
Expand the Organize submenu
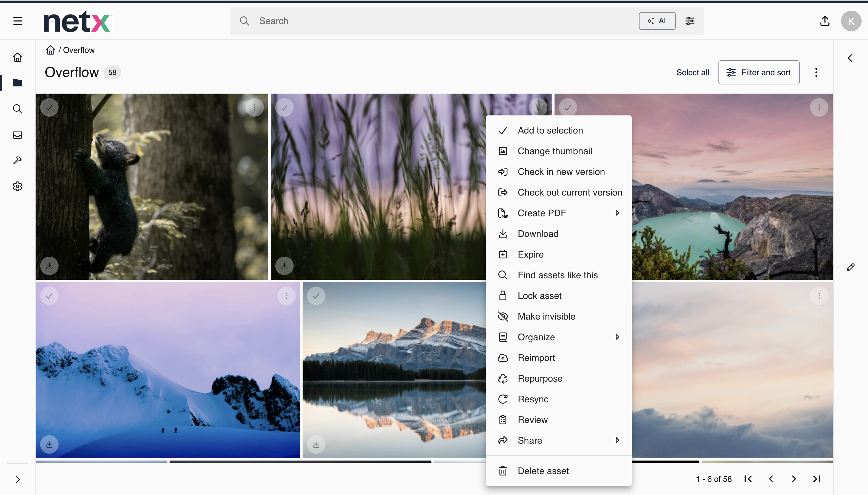click(x=558, y=337)
